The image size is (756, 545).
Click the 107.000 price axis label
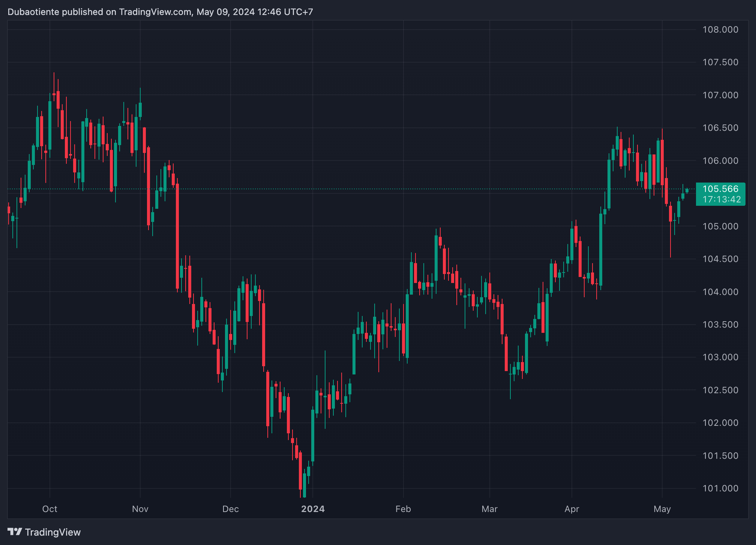click(x=720, y=95)
